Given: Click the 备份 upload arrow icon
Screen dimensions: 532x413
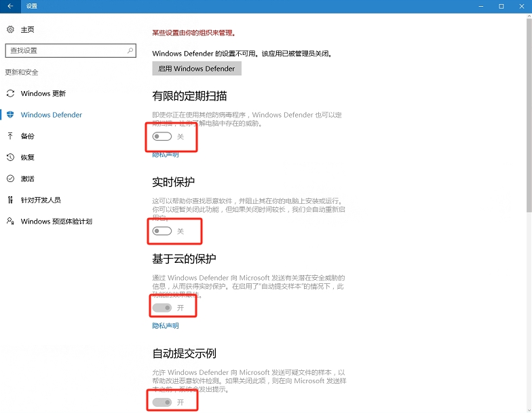Looking at the screenshot, I should (x=10, y=136).
